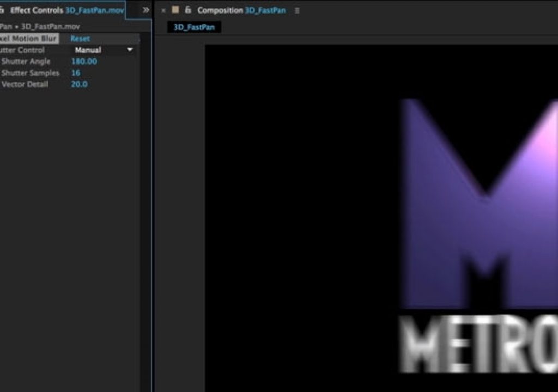Open the Shutter Control Manual dropdown

click(x=104, y=50)
